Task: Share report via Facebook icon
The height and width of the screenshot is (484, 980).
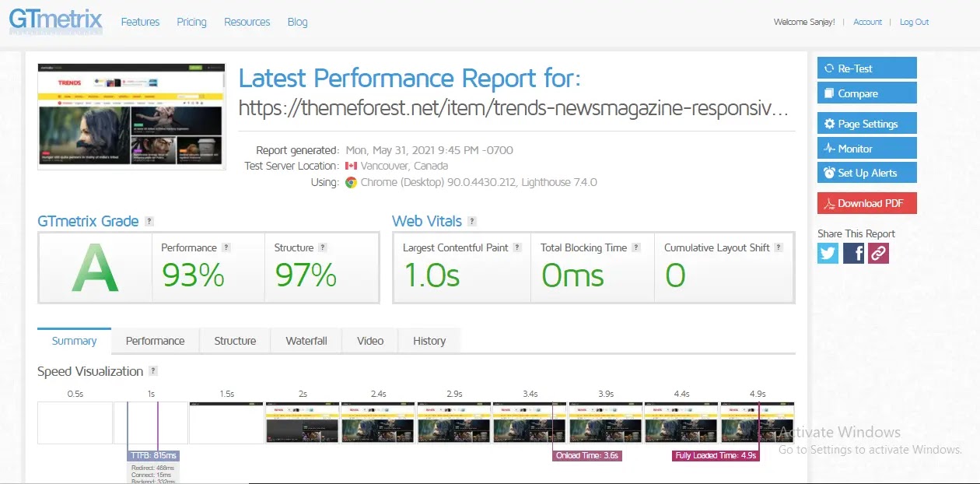Action: pyautogui.click(x=853, y=253)
